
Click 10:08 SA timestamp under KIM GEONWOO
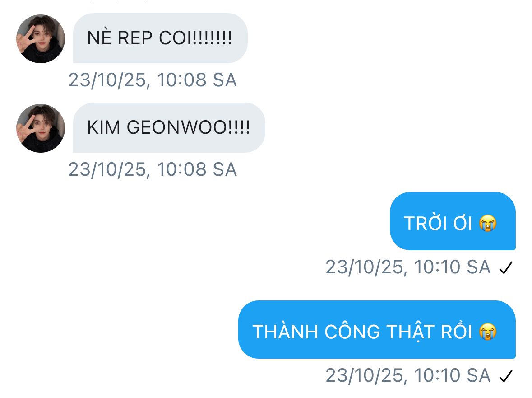point(153,169)
